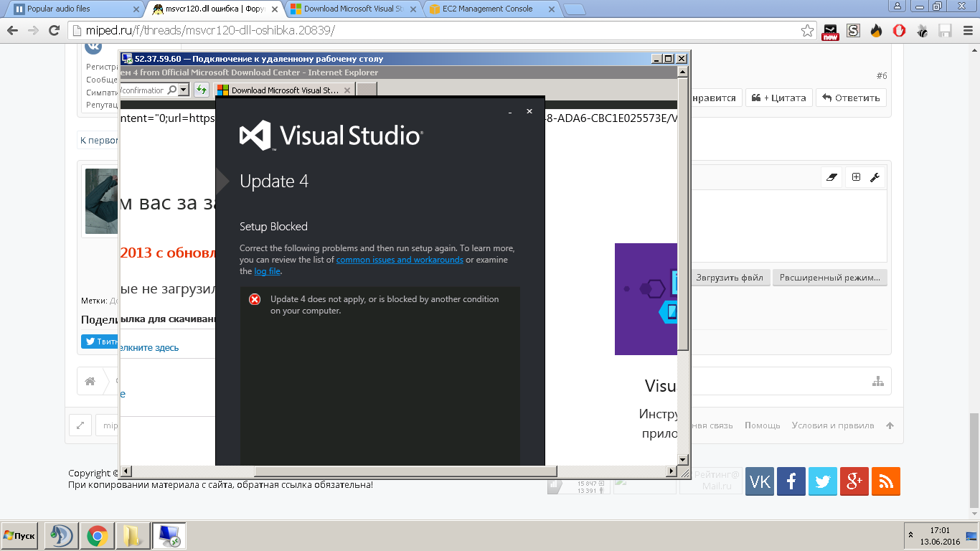Click the wrench icon in the editor toolbar

(875, 177)
